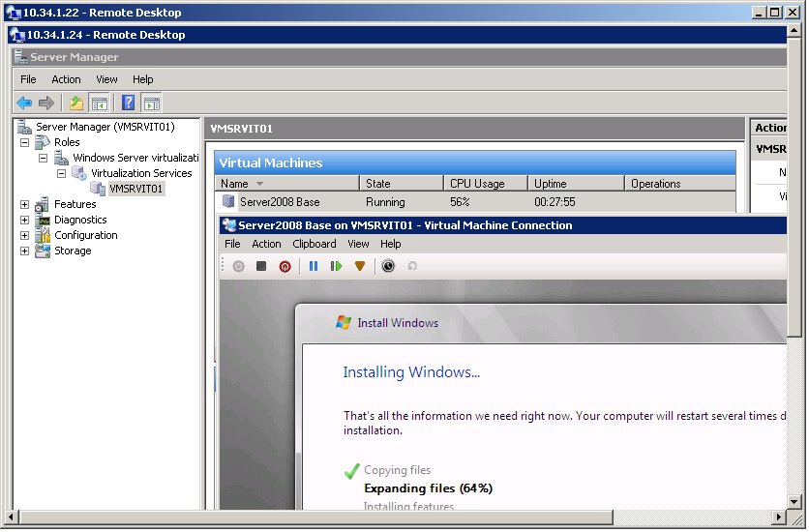Click the 00:27:55 uptime value
This screenshot has height=532, width=809.
[554, 202]
